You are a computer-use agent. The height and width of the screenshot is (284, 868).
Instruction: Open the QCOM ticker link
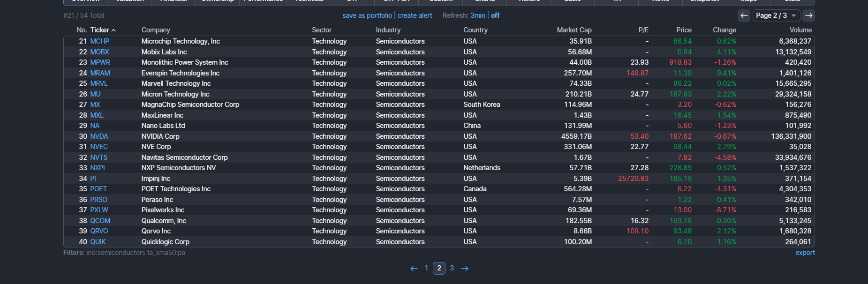pos(100,221)
